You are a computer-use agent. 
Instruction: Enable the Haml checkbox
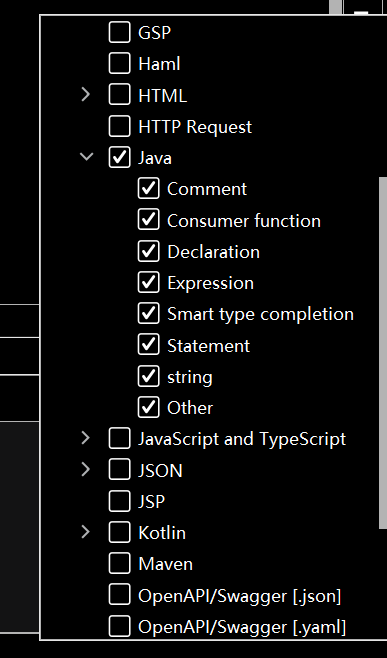pos(119,64)
